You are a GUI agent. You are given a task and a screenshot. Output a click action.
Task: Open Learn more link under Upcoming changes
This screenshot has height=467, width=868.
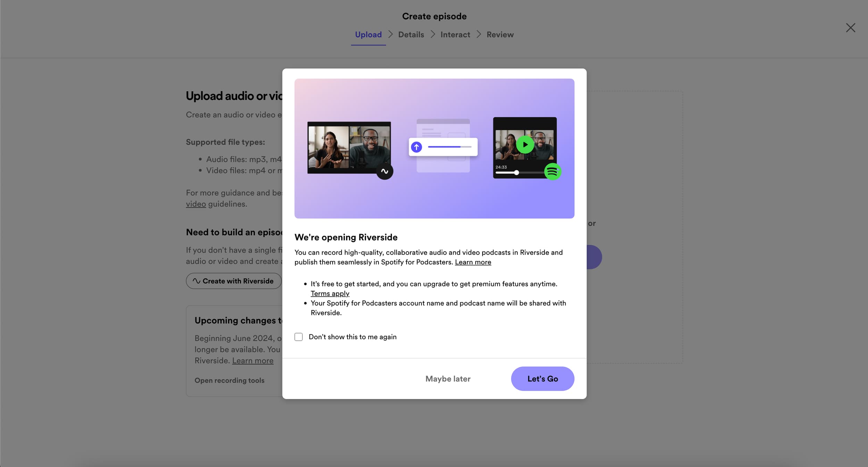(253, 360)
